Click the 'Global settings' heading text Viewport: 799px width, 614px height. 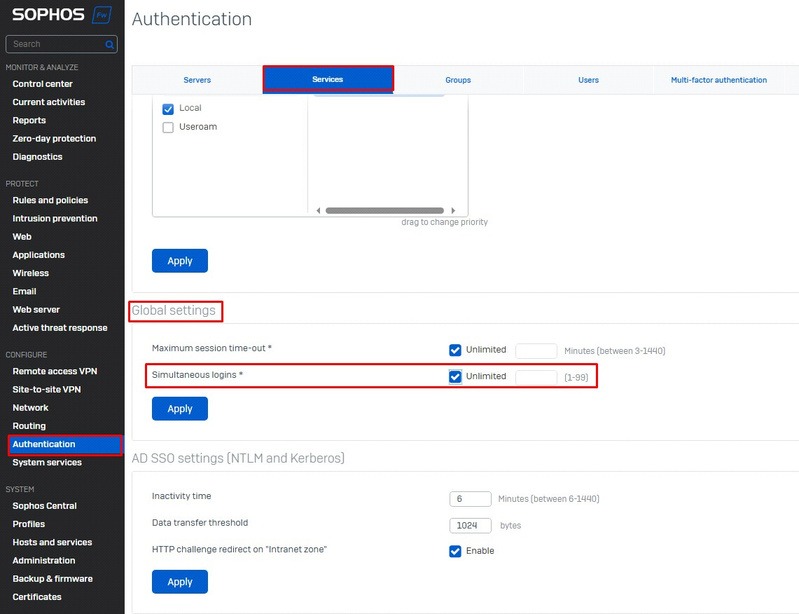(x=174, y=310)
